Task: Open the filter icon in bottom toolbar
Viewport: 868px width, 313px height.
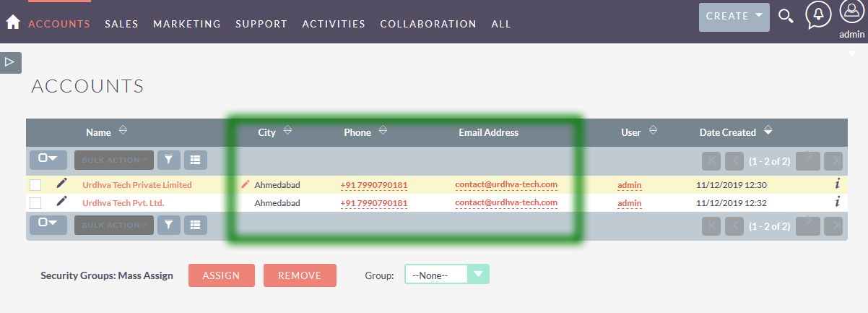Action: pyautogui.click(x=168, y=225)
